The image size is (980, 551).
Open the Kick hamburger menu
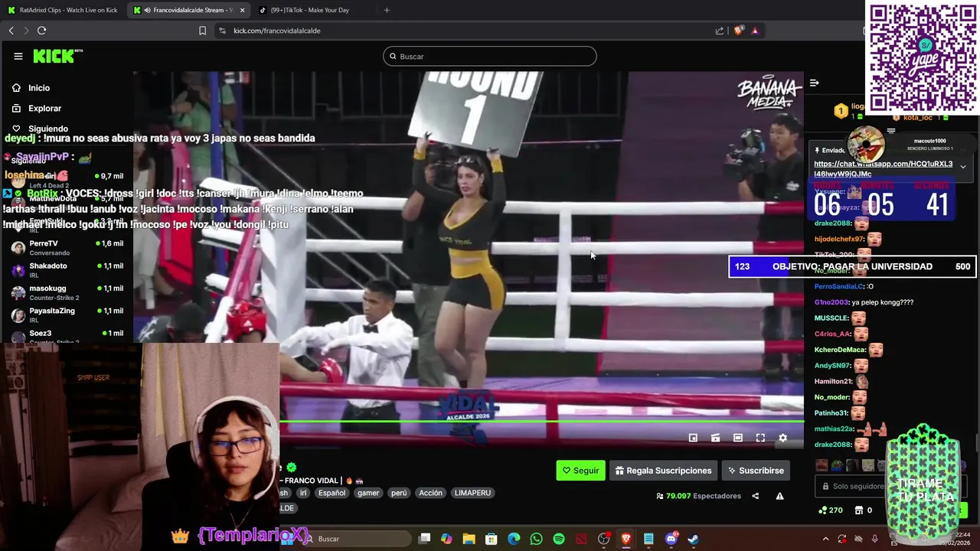click(18, 56)
